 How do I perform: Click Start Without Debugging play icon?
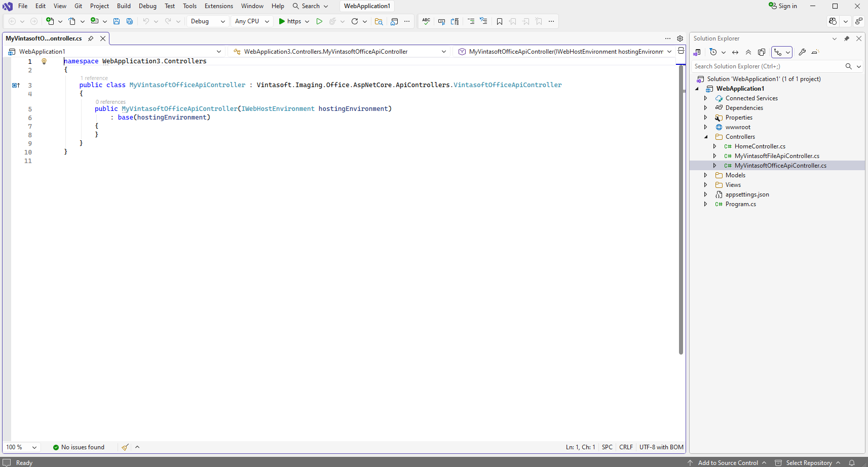coord(319,21)
